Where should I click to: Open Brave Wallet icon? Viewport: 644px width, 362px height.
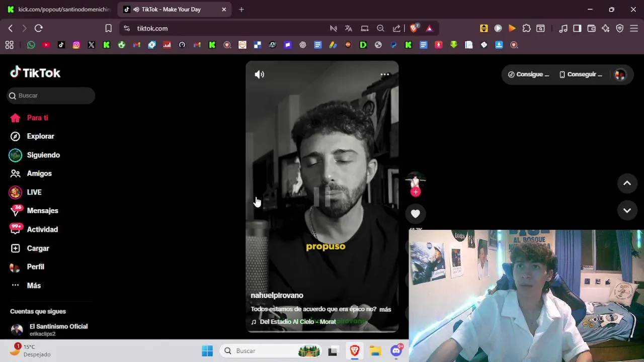[x=592, y=28]
